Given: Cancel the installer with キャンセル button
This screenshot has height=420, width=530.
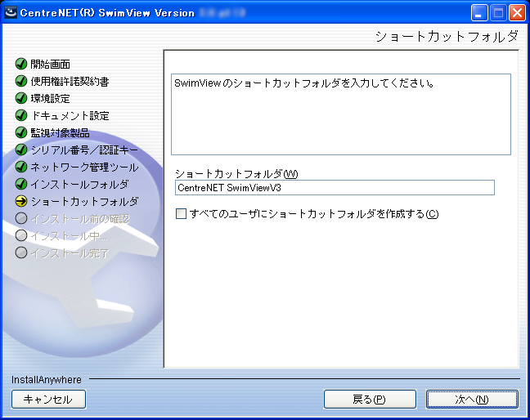Looking at the screenshot, I should coord(49,400).
